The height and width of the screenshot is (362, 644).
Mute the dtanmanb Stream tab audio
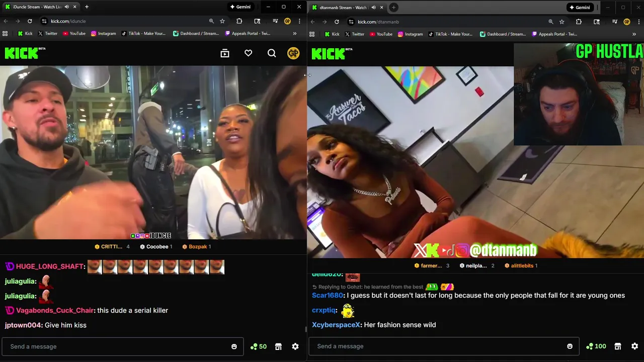(x=373, y=8)
